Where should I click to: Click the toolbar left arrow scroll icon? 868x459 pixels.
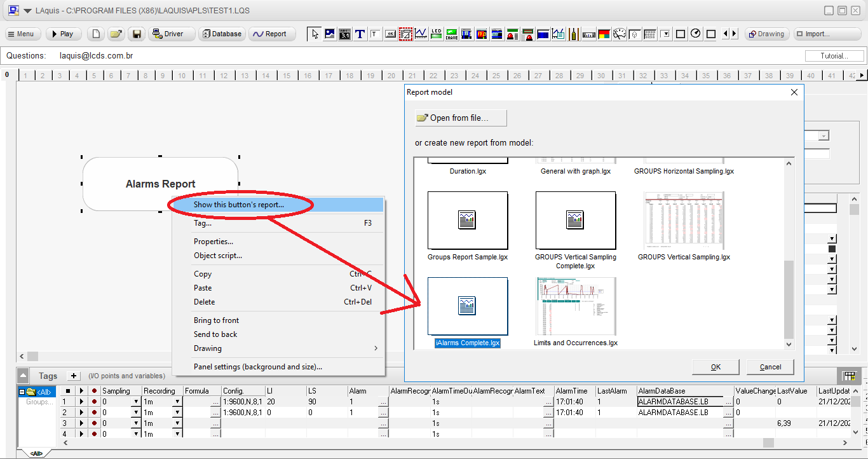click(x=727, y=34)
